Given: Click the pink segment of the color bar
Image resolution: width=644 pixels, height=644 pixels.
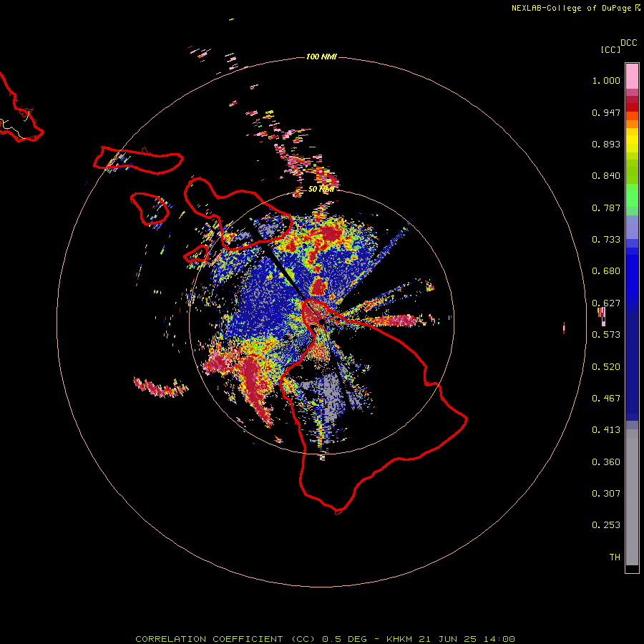Looking at the screenshot, I should click(x=632, y=76).
